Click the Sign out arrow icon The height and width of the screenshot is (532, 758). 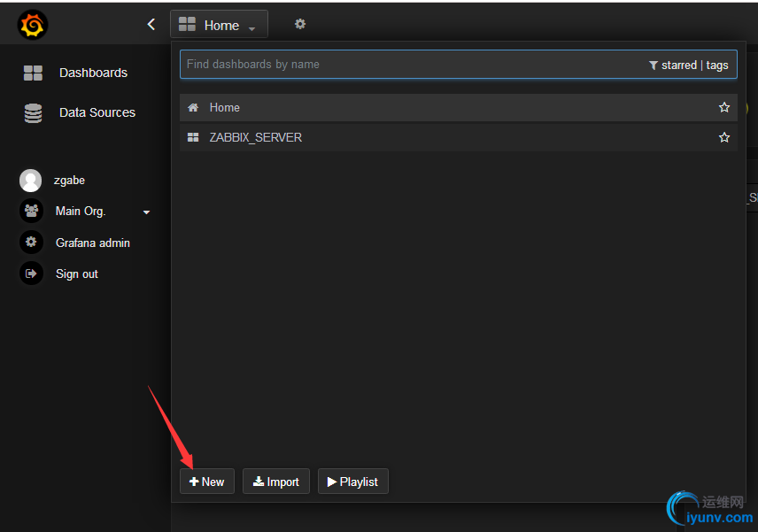point(31,274)
